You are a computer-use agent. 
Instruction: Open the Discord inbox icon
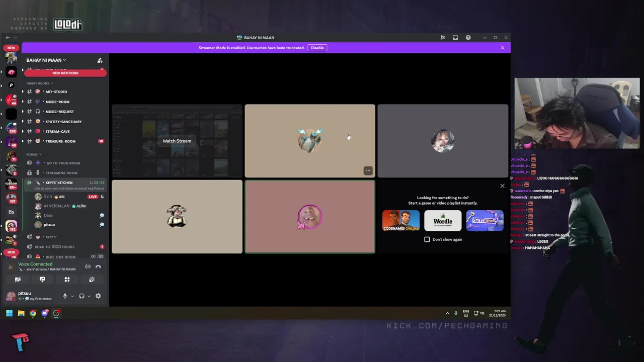click(x=455, y=38)
